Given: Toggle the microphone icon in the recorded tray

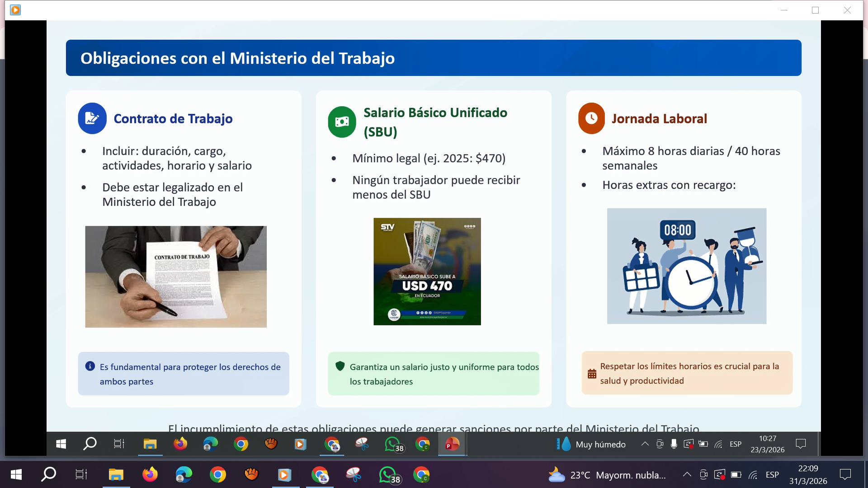Looking at the screenshot, I should (674, 444).
